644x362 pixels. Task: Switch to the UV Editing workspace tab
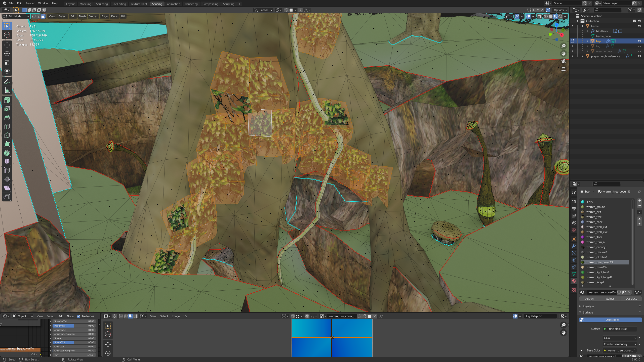tap(119, 4)
